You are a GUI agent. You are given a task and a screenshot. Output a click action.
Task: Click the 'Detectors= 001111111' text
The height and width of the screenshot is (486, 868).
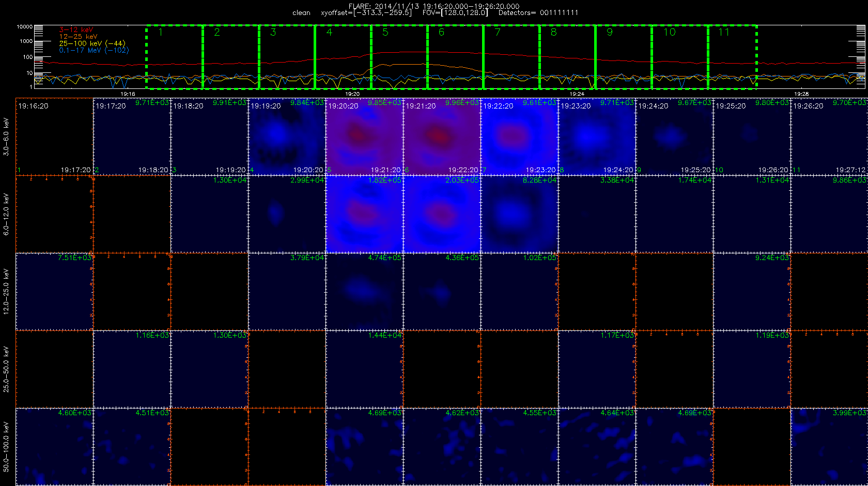click(538, 13)
